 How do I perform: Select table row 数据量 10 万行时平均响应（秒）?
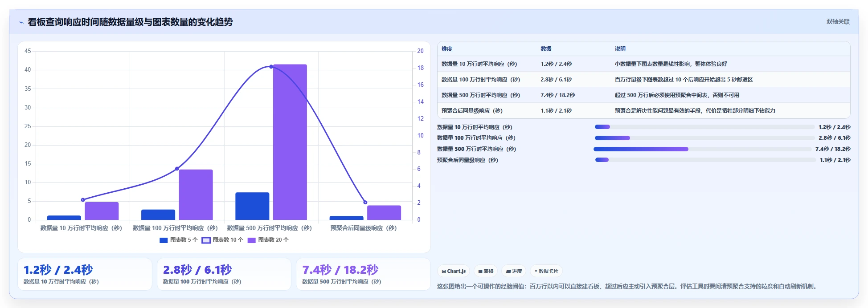(x=644, y=64)
